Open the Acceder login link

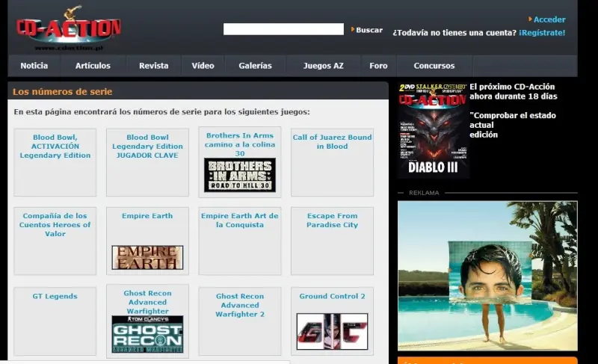(x=549, y=19)
